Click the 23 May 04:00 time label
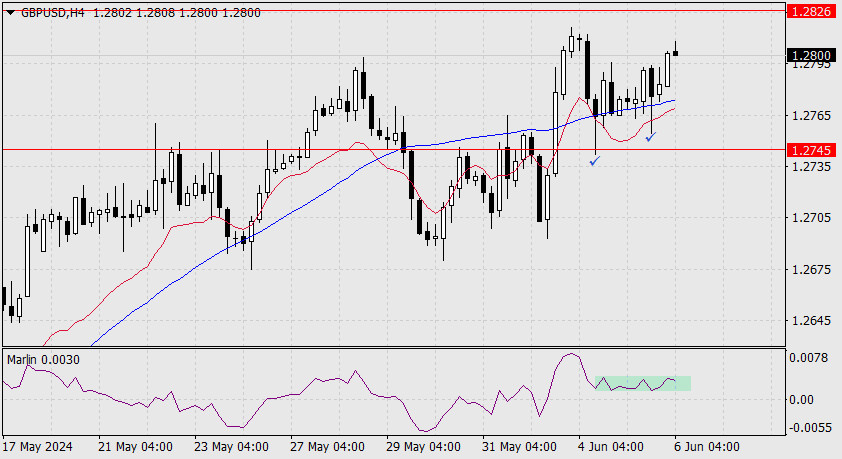Viewport: 842px width, 459px height. (x=231, y=447)
